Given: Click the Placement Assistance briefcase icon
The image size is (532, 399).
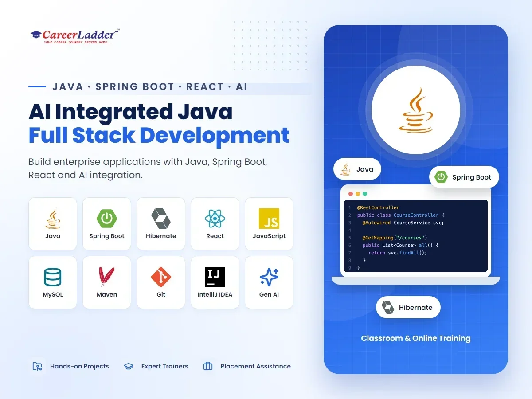Looking at the screenshot, I should pos(208,366).
